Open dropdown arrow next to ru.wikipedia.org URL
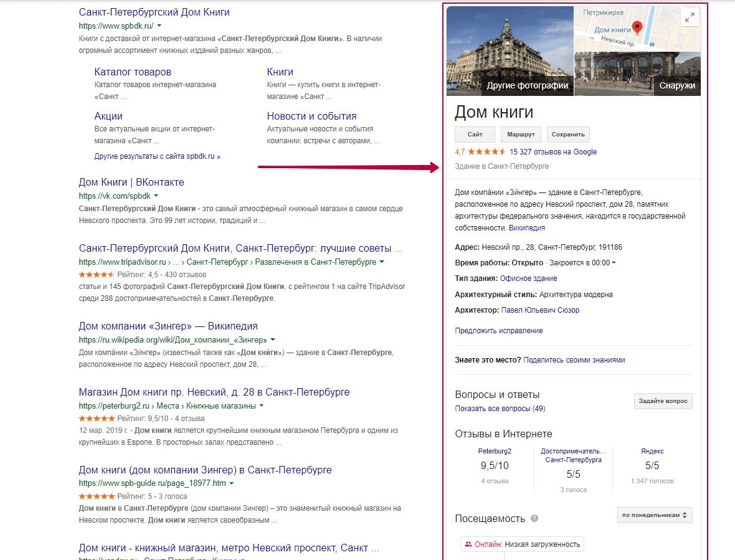 click(x=273, y=339)
